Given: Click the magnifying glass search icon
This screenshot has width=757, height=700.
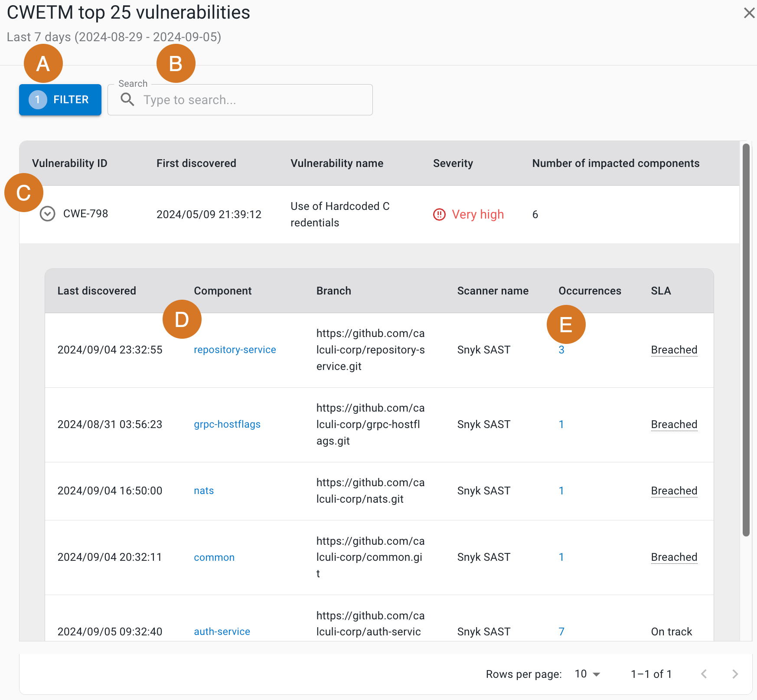Looking at the screenshot, I should [x=127, y=100].
